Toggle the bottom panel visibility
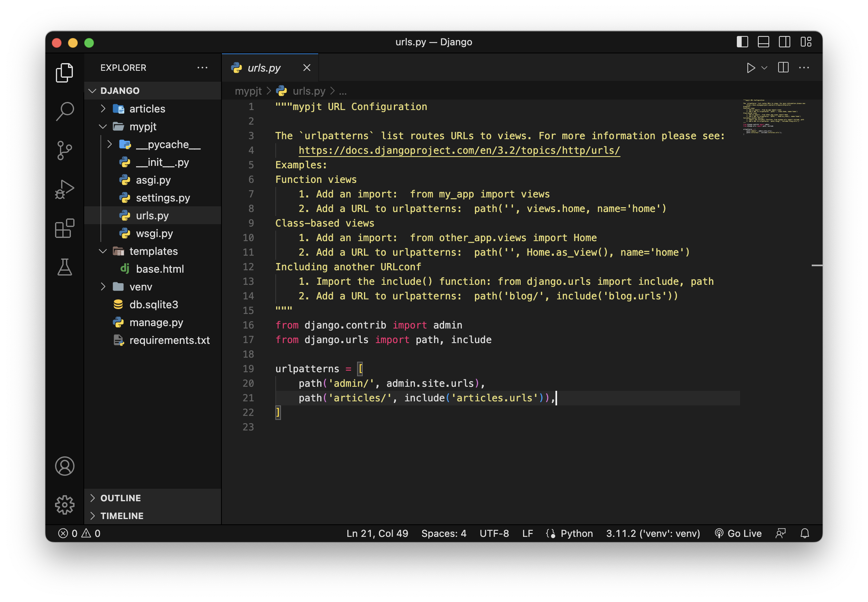The image size is (868, 602). coord(763,42)
